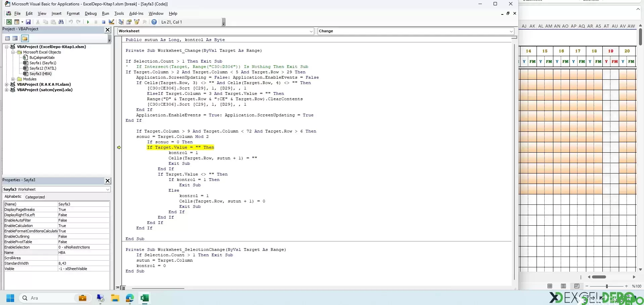The width and height of the screenshot is (644, 305).
Task: Click the Copy icon in the toolbar
Action: 45,22
